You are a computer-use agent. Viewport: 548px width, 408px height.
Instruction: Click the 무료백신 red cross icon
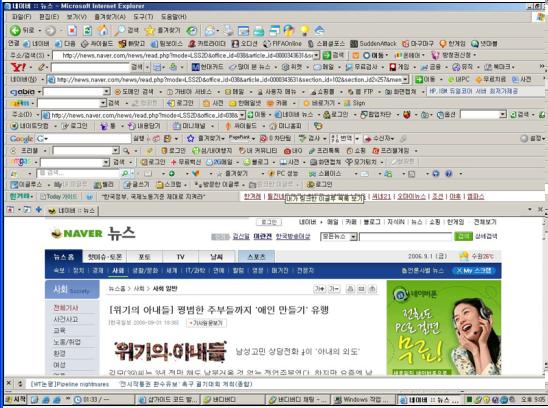(173, 162)
